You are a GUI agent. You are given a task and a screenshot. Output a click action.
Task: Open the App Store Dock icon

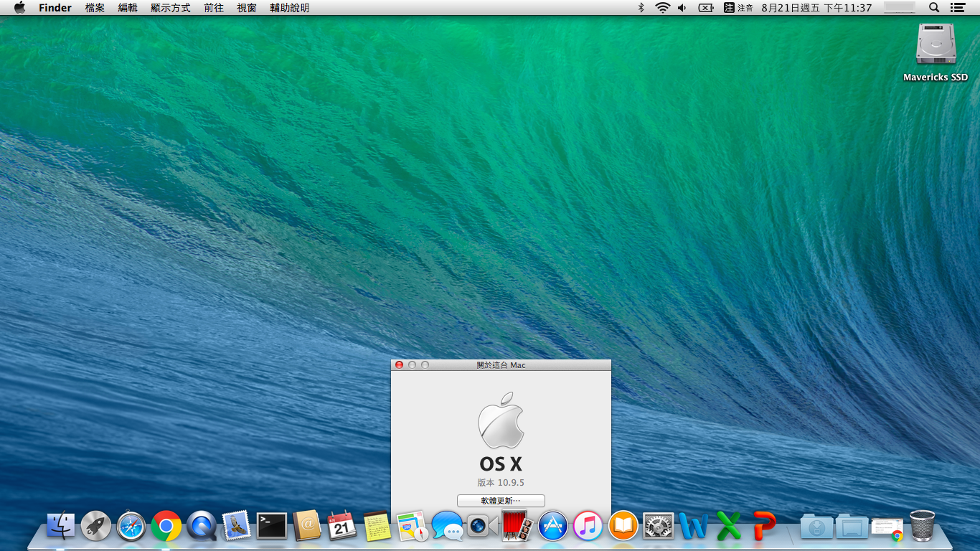point(553,526)
